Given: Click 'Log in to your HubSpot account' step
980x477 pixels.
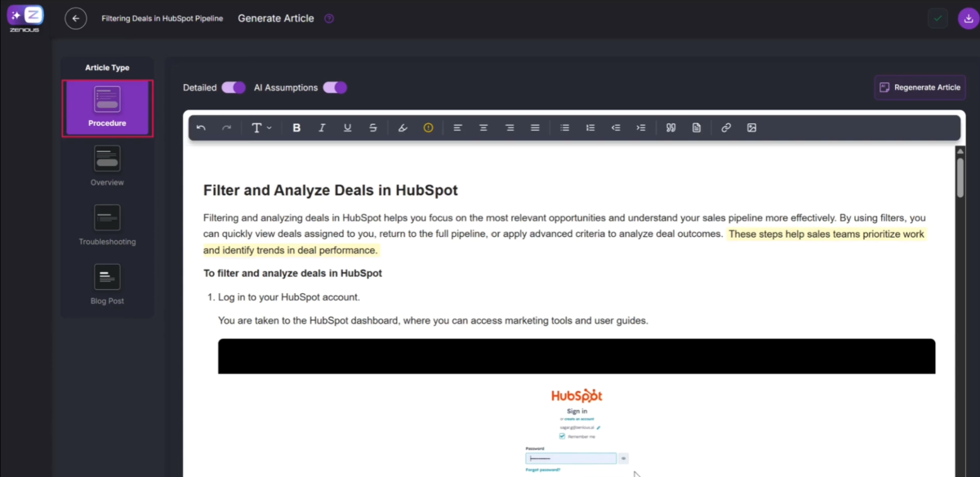Looking at the screenshot, I should coord(289,296).
